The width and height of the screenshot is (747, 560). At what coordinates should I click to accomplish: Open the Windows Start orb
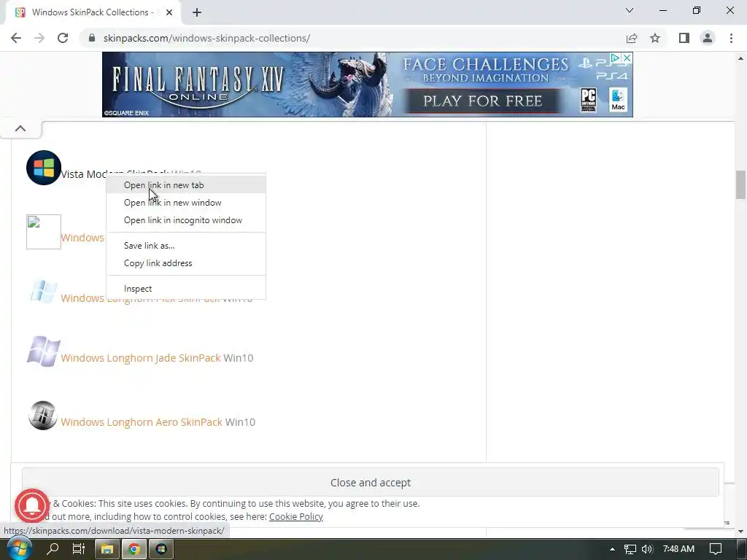pos(20,549)
